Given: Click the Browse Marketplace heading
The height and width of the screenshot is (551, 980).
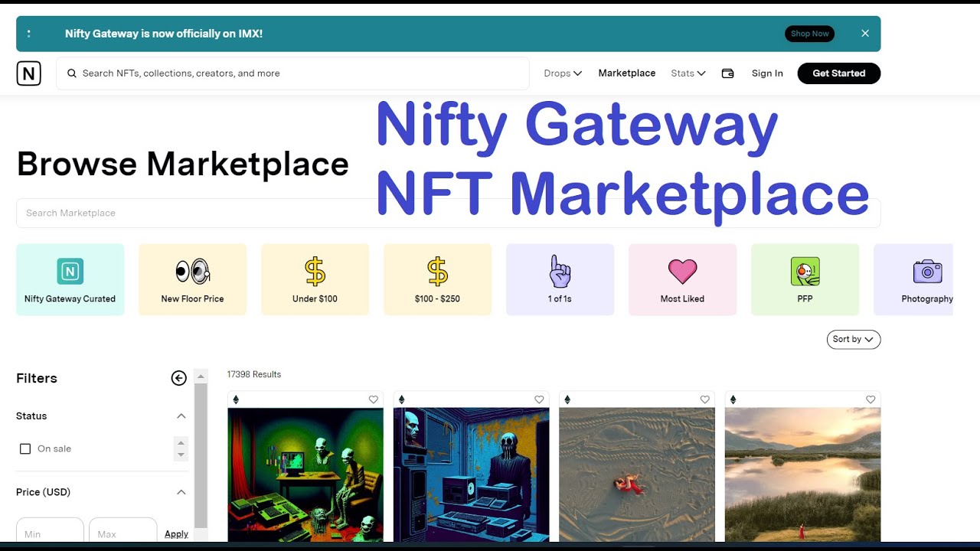Looking at the screenshot, I should click(x=182, y=164).
